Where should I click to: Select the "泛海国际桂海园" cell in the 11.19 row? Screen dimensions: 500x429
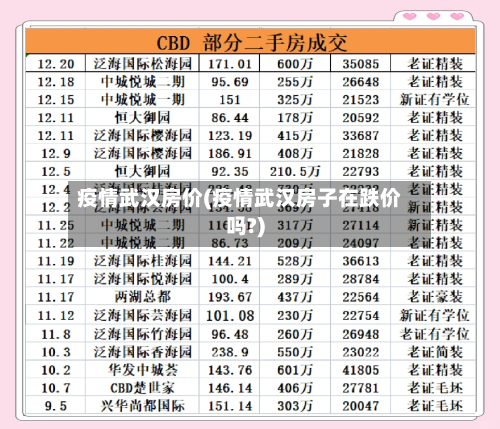[143, 261]
